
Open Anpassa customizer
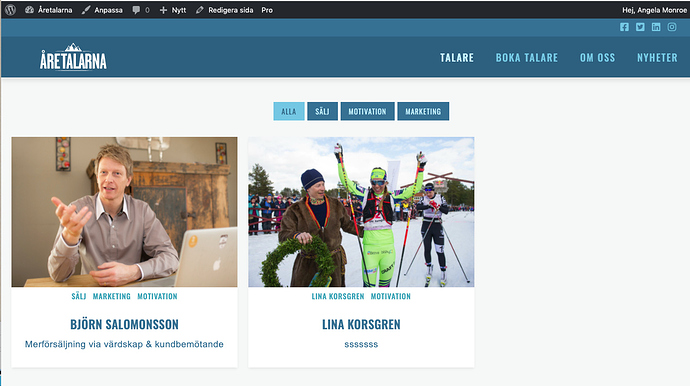(102, 10)
